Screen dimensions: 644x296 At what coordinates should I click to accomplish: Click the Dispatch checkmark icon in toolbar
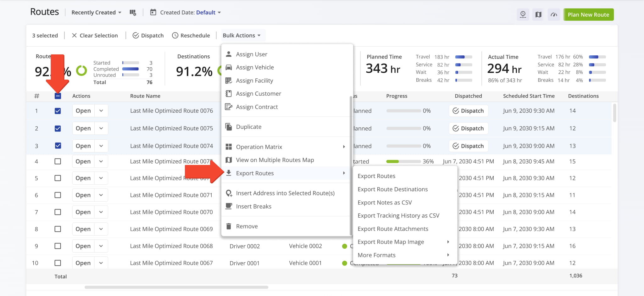pos(136,35)
